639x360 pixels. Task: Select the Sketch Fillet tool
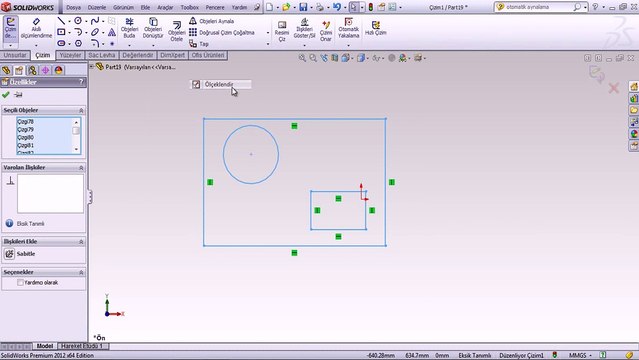point(95,43)
